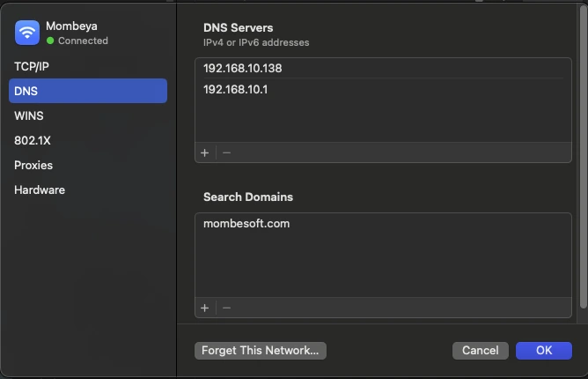Screen dimensions: 588x379
Task: Add a new DNS server with plus button
Action: click(x=205, y=152)
